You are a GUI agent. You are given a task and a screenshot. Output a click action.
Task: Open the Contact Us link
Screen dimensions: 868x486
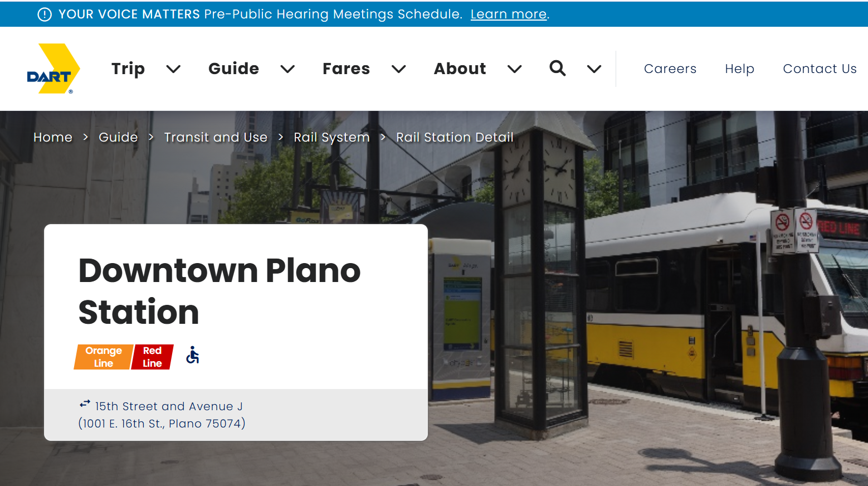(x=820, y=69)
